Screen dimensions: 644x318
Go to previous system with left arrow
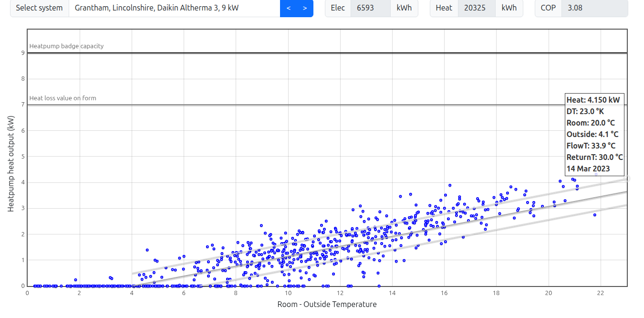click(x=288, y=8)
